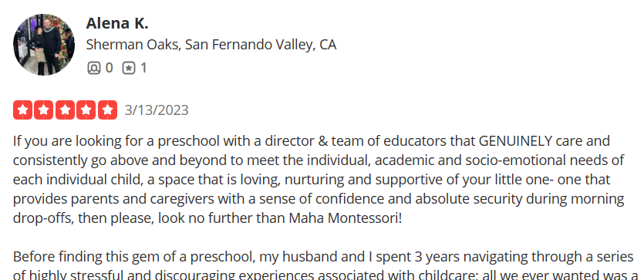Click the friends icon beside the 0
Viewport: 644px width, 280px height.
coord(93,68)
